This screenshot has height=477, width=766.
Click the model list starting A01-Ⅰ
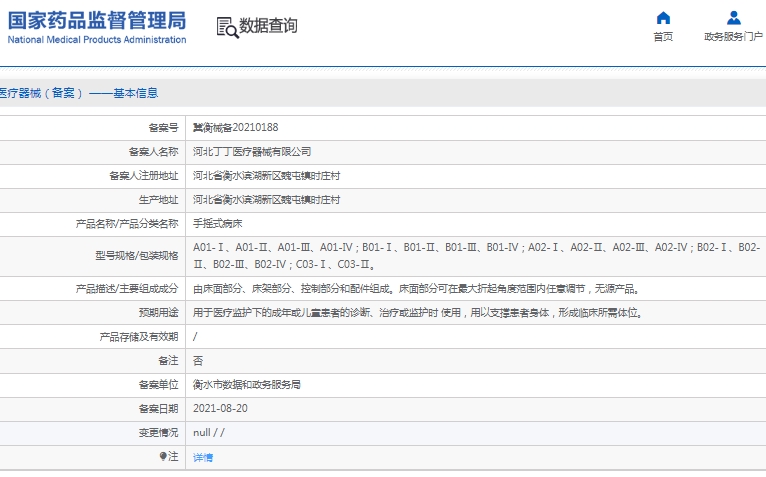point(476,256)
